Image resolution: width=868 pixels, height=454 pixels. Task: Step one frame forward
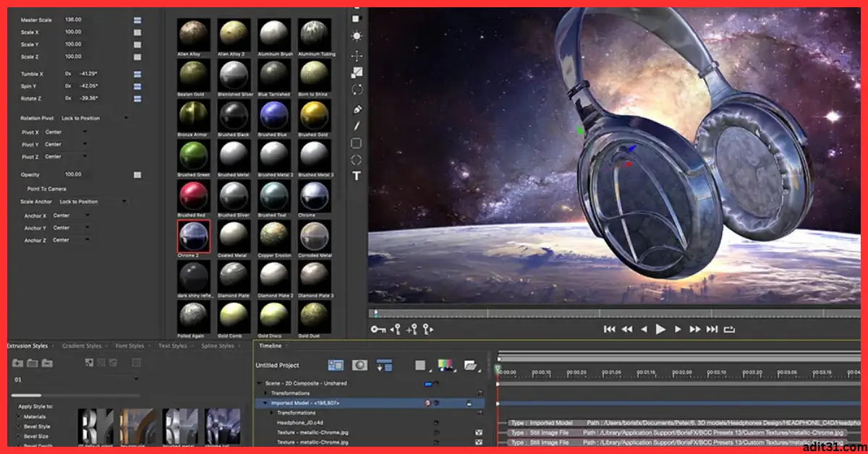678,329
